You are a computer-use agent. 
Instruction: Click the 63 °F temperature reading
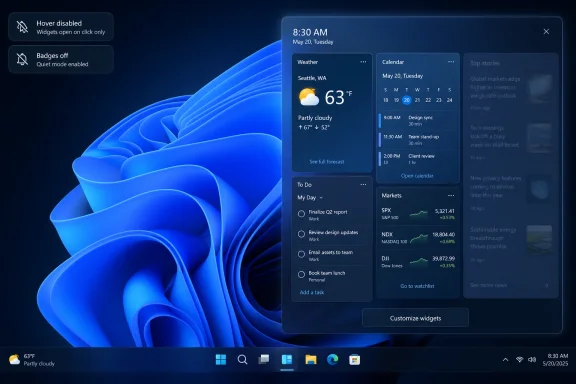point(338,97)
